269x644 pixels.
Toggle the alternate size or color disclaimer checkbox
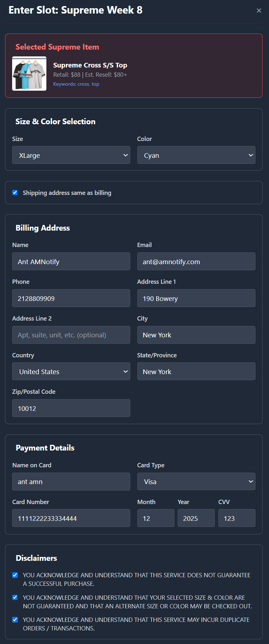click(x=15, y=598)
